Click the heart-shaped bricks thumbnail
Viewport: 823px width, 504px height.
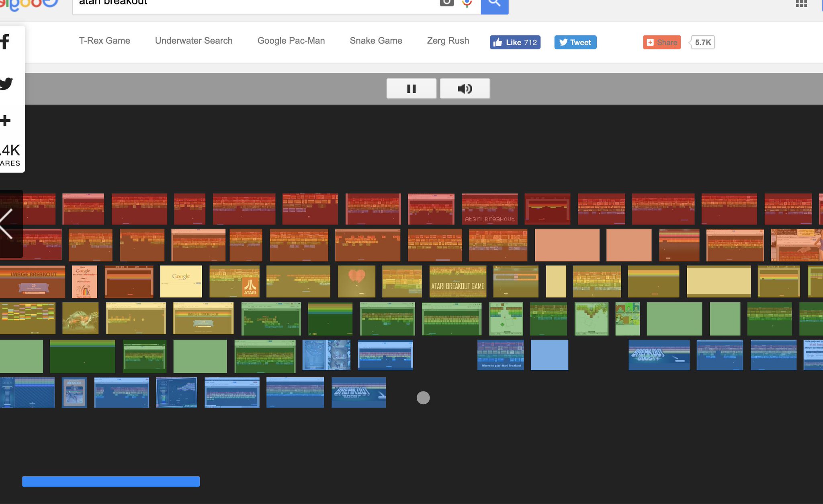(x=356, y=281)
